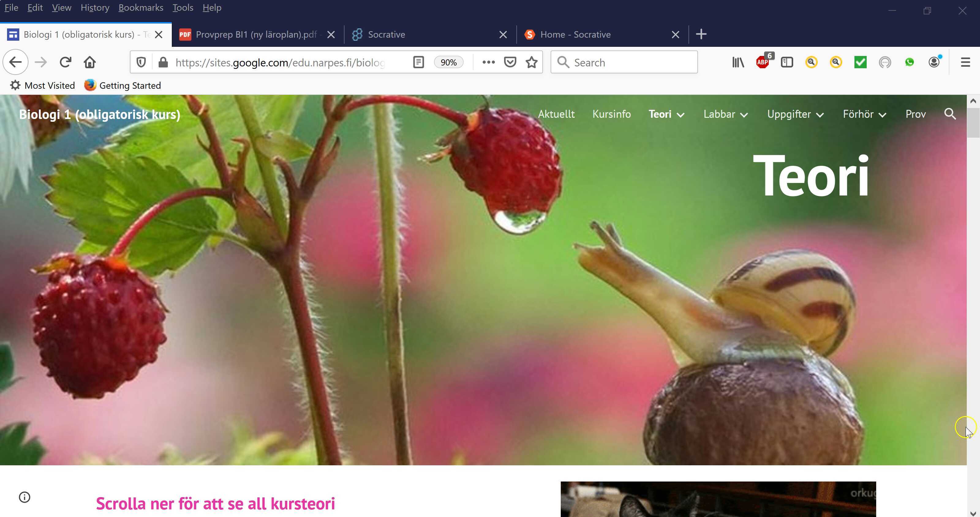This screenshot has height=517, width=980.
Task: Expand the Uppgifter navigation dropdown
Action: click(x=820, y=115)
